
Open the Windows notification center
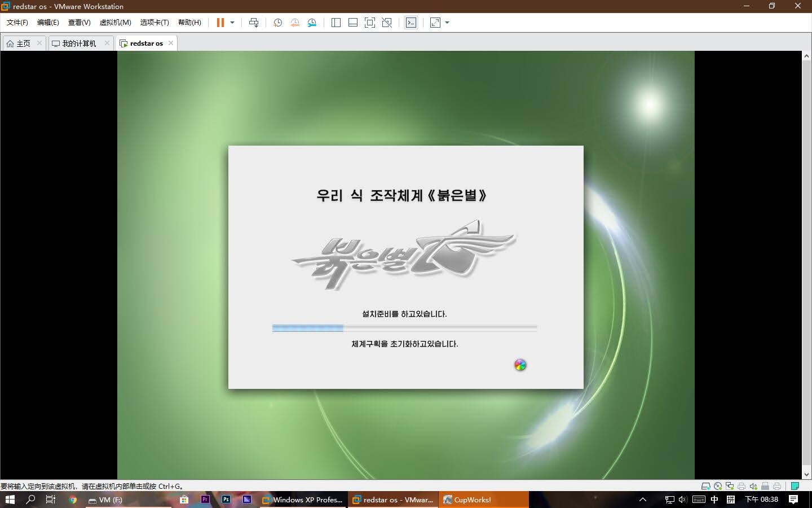(793, 500)
